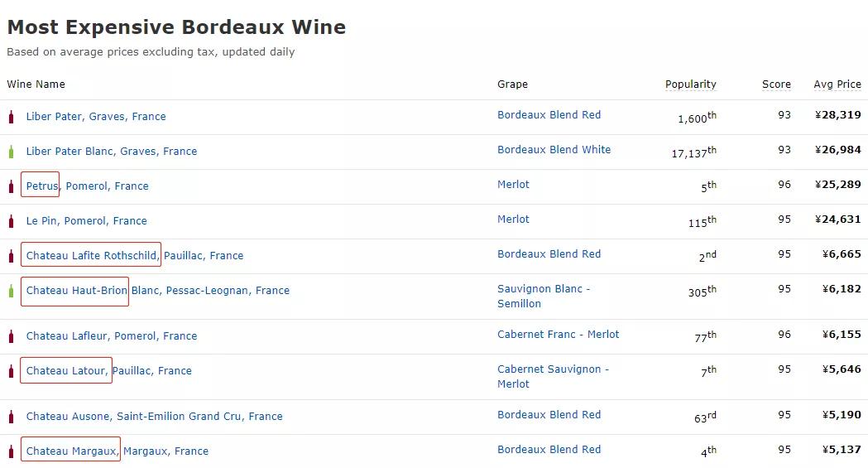Click red wine bottle icon beside Liber Pater
The image size is (868, 468).
pos(11,117)
